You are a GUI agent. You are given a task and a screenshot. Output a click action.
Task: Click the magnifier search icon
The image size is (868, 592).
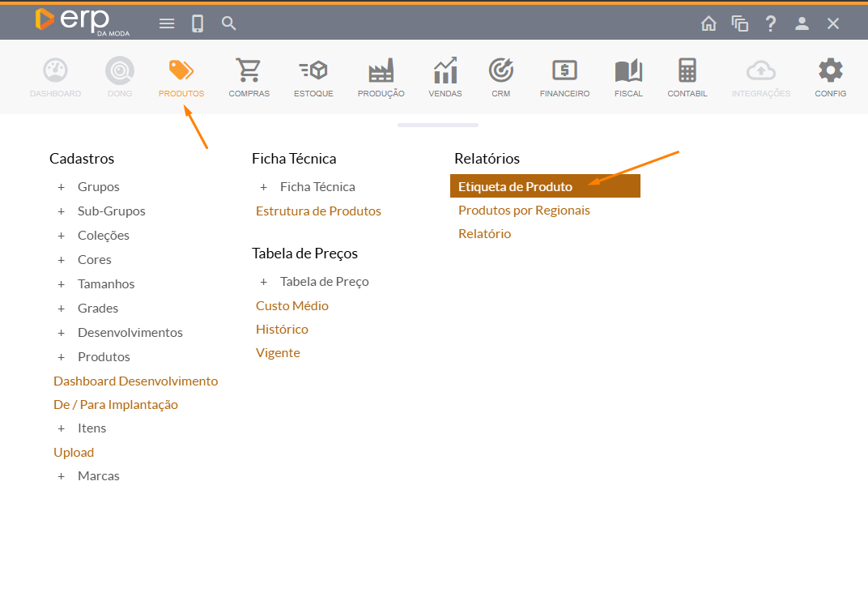click(x=229, y=23)
